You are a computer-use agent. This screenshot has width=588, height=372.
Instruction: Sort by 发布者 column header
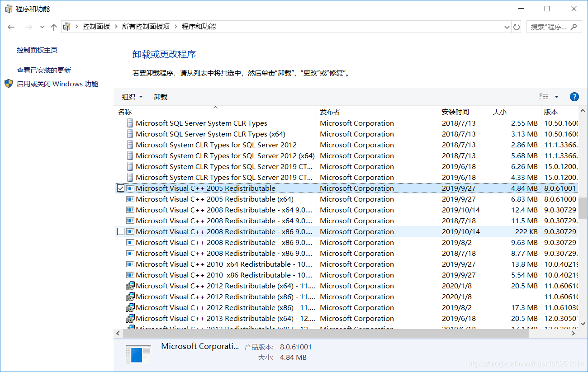point(378,112)
